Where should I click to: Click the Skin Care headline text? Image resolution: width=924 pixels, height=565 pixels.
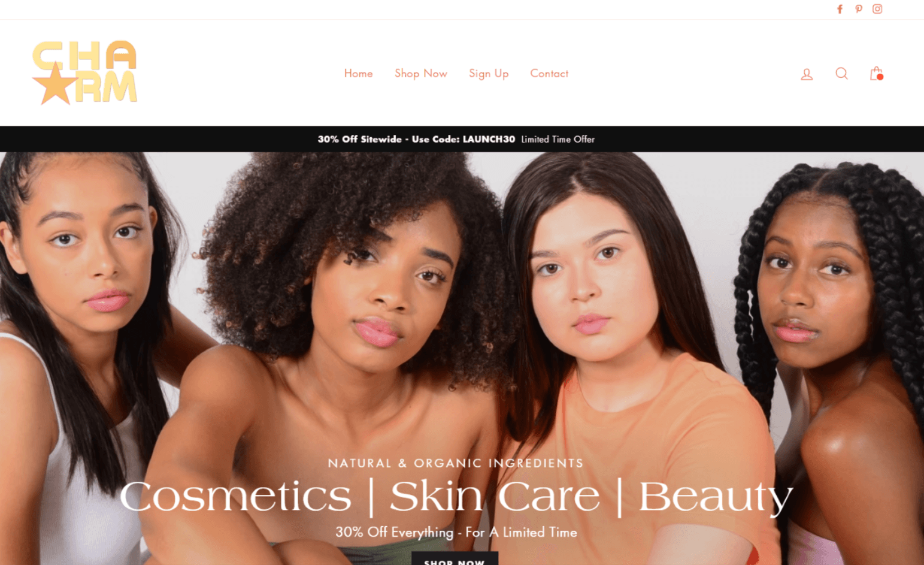495,496
